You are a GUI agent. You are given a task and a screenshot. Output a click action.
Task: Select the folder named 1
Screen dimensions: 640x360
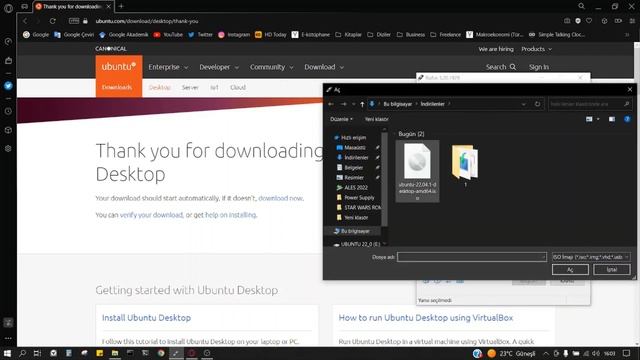[465, 165]
